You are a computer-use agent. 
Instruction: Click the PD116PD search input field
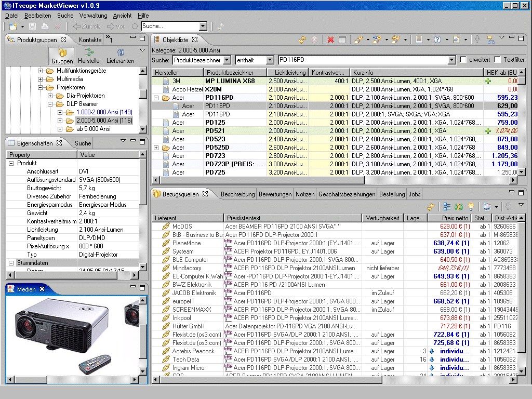pyautogui.click(x=363, y=60)
